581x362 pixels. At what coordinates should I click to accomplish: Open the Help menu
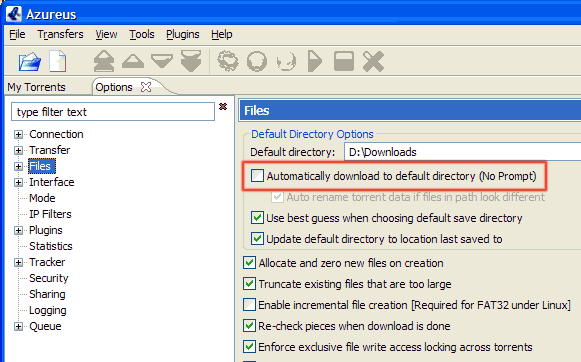click(x=222, y=34)
